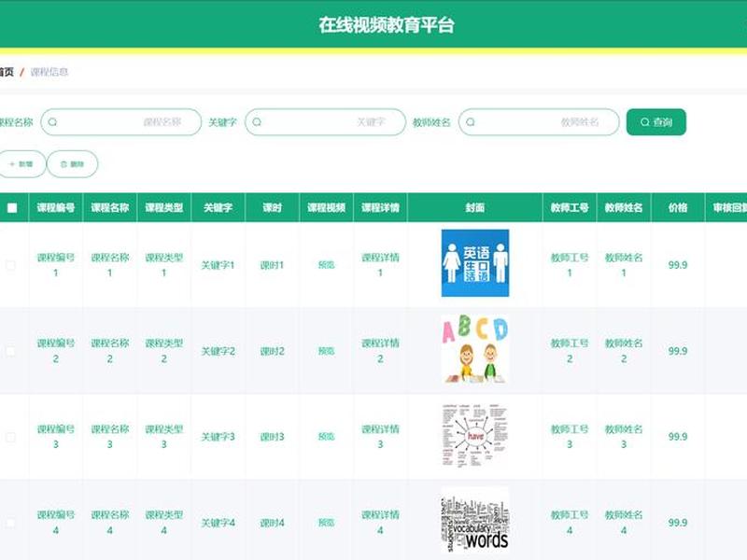
Task: Click the 课程详情 column header
Action: click(380, 207)
